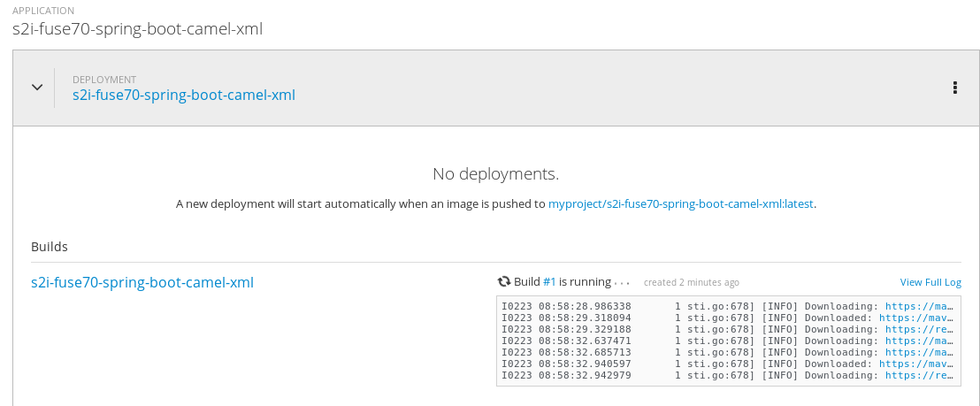Viewport: 980px width, 406px height.
Task: Click the URL in the 08:58:32.637471 log line
Action: pyautogui.click(x=920, y=341)
